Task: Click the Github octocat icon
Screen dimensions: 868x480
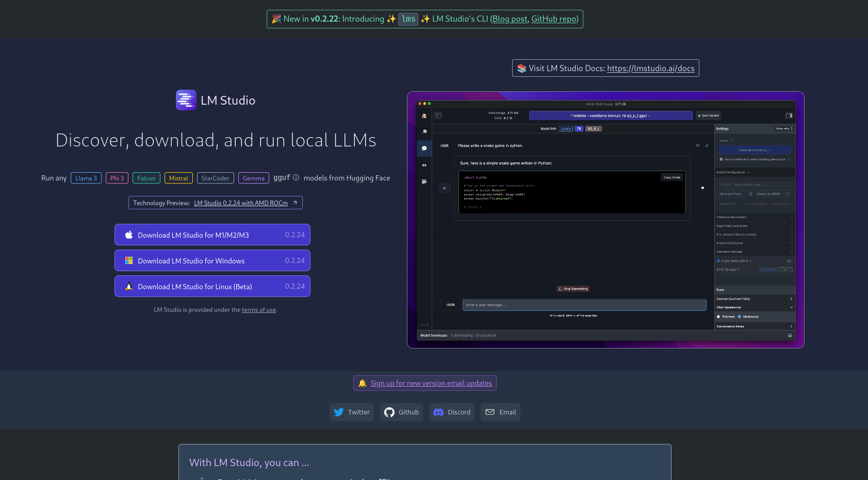Action: (x=389, y=412)
